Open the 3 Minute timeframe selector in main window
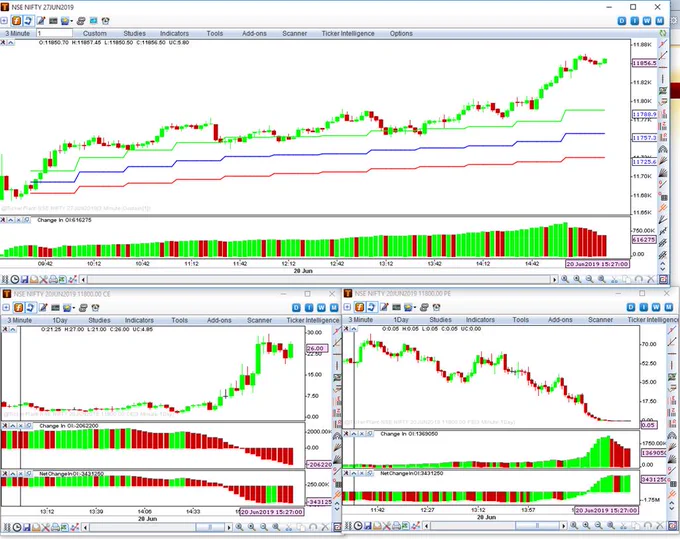 coord(17,33)
